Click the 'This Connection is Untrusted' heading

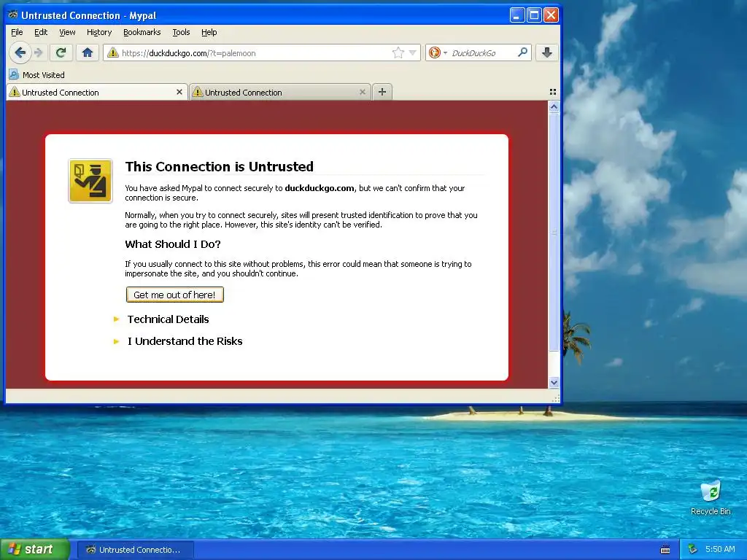[219, 167]
